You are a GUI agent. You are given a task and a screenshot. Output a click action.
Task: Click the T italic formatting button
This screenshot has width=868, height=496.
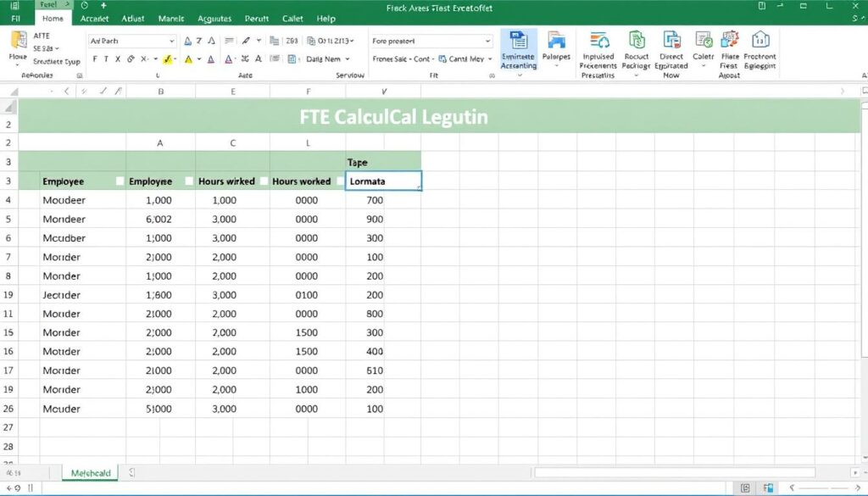[106, 59]
